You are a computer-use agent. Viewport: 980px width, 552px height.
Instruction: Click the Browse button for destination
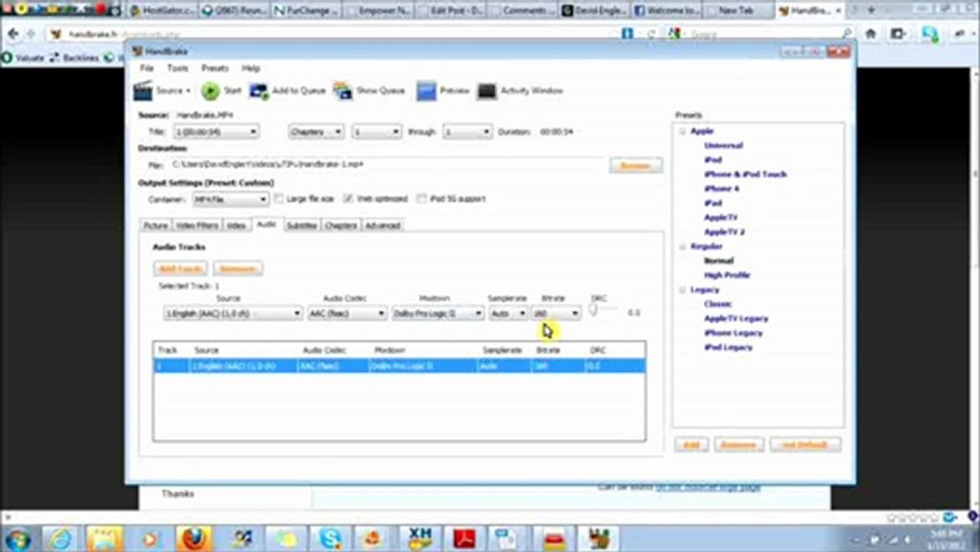[636, 166]
